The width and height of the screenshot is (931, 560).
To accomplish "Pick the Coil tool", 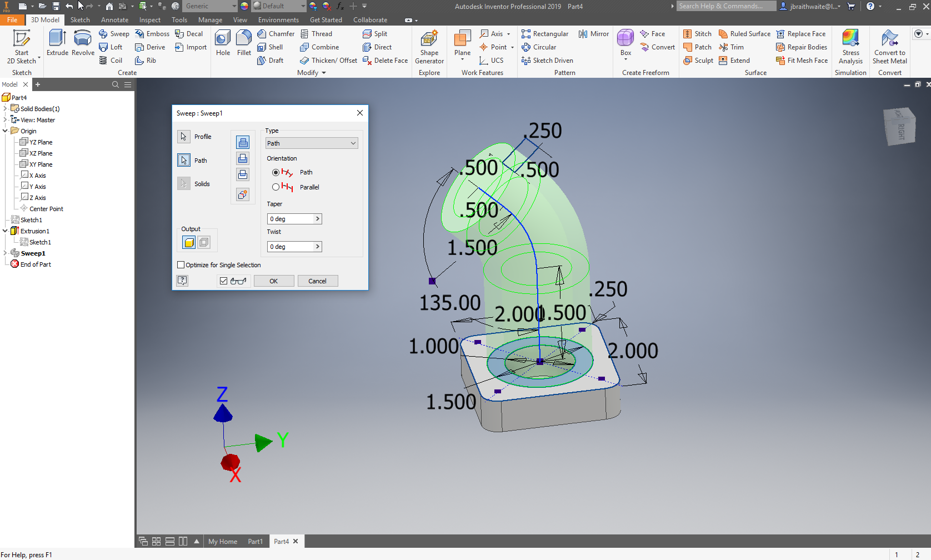I will (111, 61).
